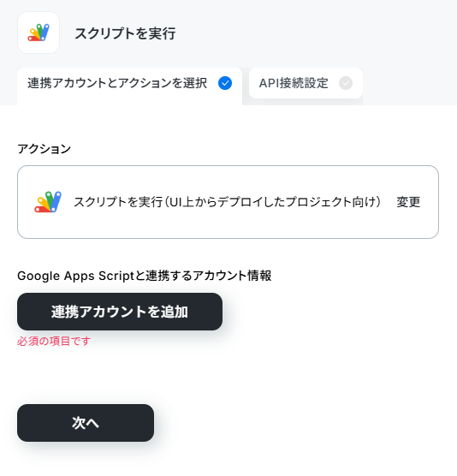
Task: Click the 変更 link to change action
Action: point(408,202)
